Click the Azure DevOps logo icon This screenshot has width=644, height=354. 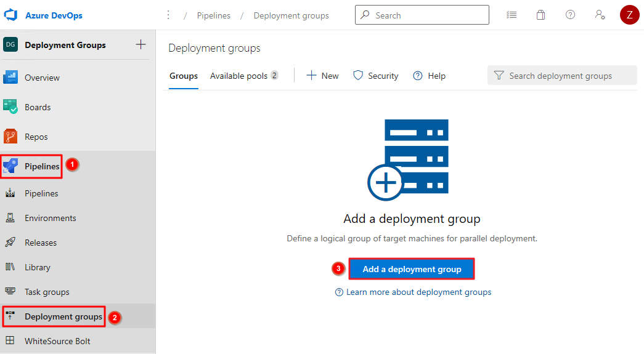[x=10, y=15]
